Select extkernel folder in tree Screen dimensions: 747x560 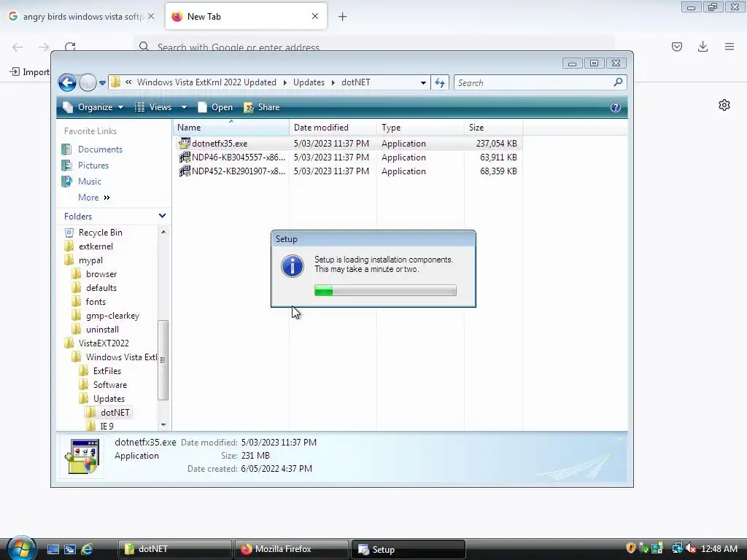(96, 246)
